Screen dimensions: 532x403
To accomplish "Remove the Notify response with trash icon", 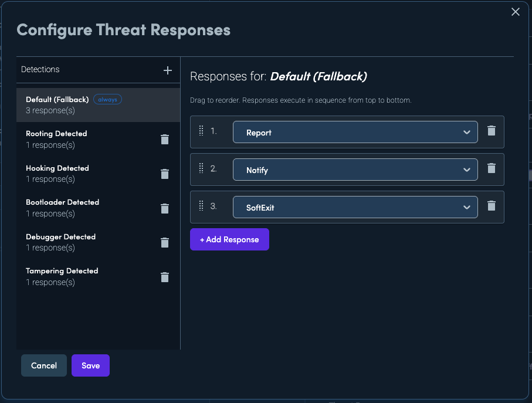I will point(492,168).
